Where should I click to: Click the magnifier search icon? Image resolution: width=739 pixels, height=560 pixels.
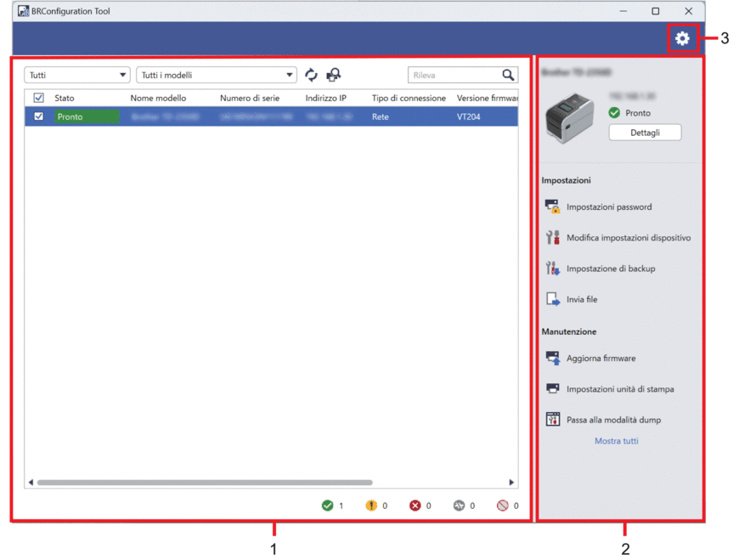tap(508, 75)
